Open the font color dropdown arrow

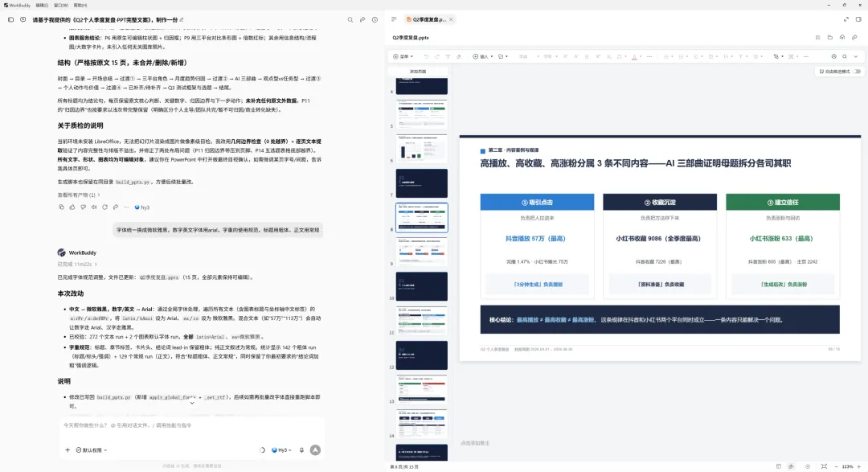point(641,56)
